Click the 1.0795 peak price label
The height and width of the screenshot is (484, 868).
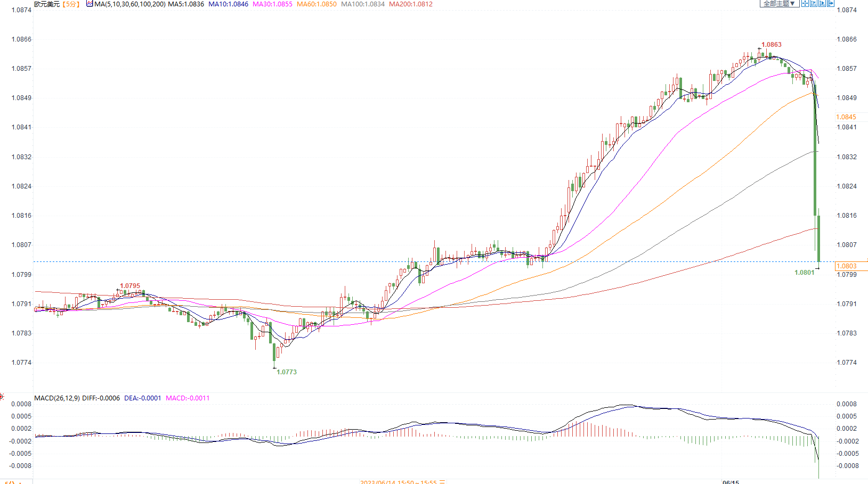point(130,286)
